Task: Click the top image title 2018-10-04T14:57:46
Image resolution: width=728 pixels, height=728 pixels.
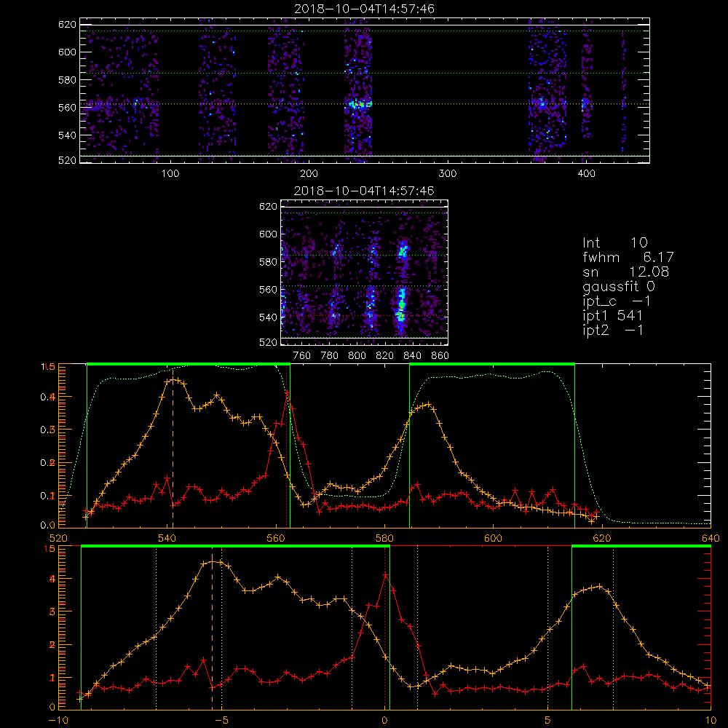Action: [364, 9]
